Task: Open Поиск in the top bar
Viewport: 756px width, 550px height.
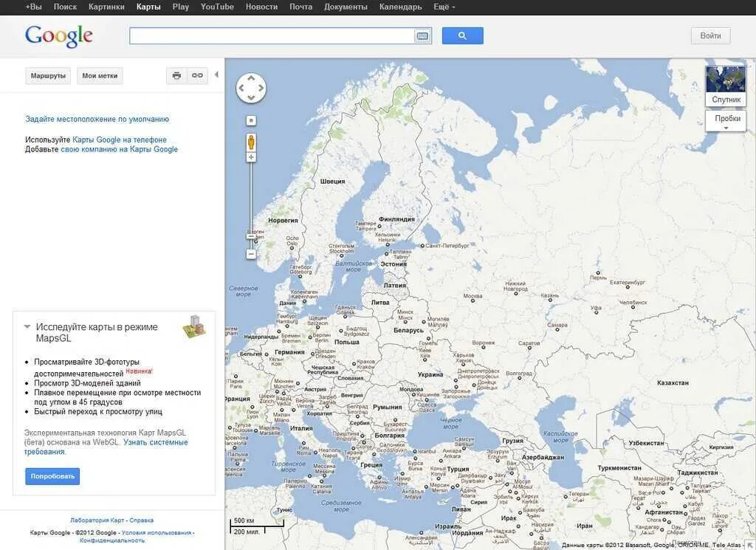Action: pyautogui.click(x=65, y=7)
